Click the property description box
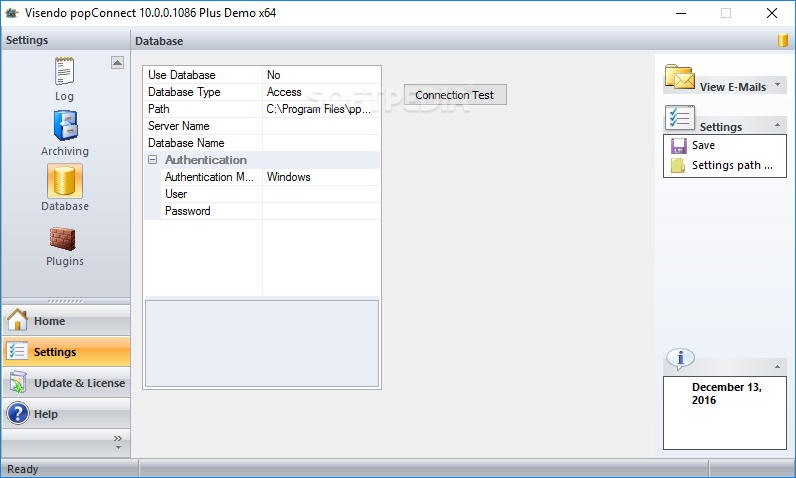The height and width of the screenshot is (478, 796). 262,344
